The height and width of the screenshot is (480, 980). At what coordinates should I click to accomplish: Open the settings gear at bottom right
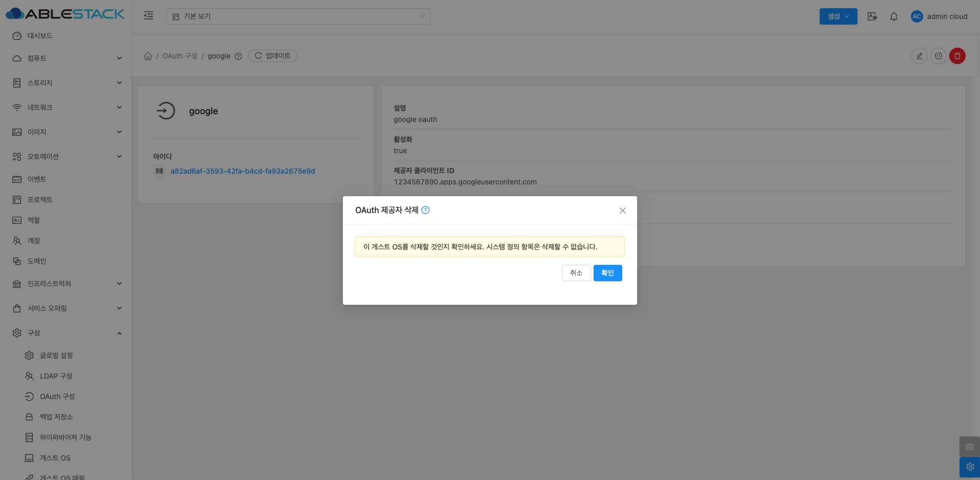(970, 467)
